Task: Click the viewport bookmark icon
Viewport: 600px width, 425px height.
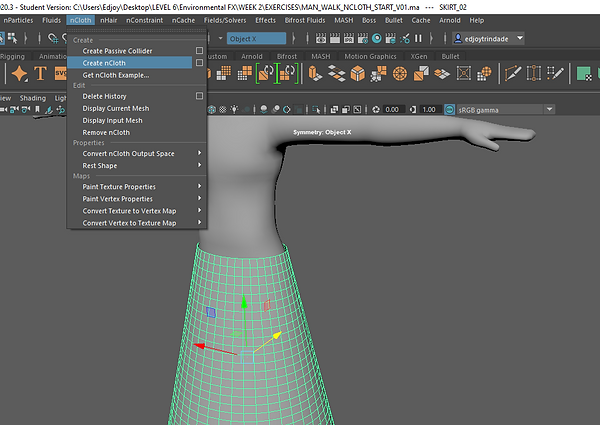Action: pos(37,110)
